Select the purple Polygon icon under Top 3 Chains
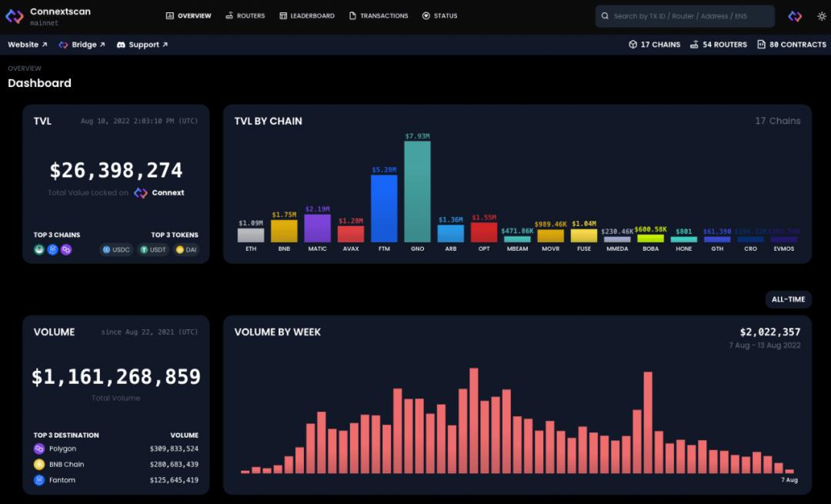 [65, 249]
